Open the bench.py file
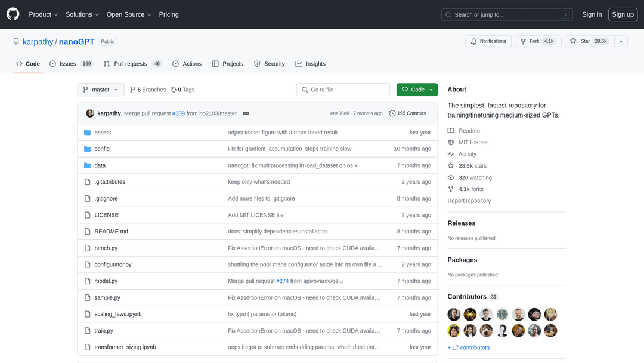 click(x=106, y=248)
